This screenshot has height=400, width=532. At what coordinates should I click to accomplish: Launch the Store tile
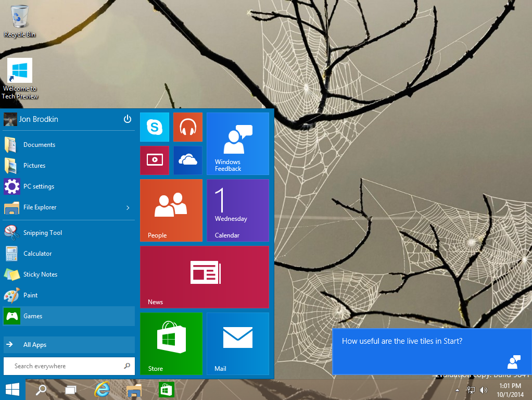tap(171, 343)
